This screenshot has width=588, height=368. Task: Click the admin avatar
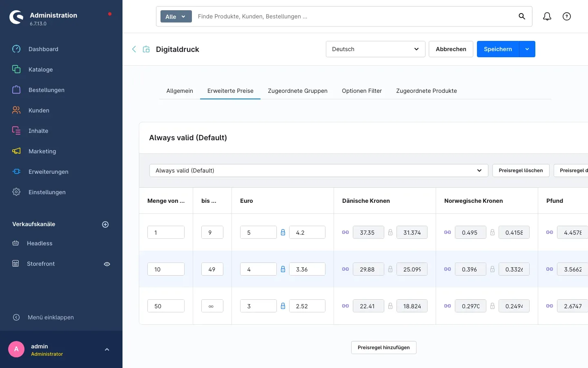pyautogui.click(x=16, y=349)
